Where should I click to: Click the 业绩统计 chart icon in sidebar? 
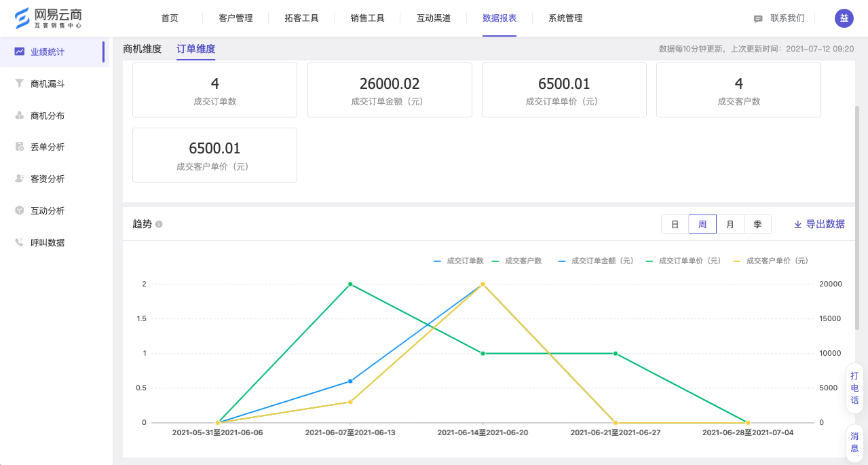point(20,52)
